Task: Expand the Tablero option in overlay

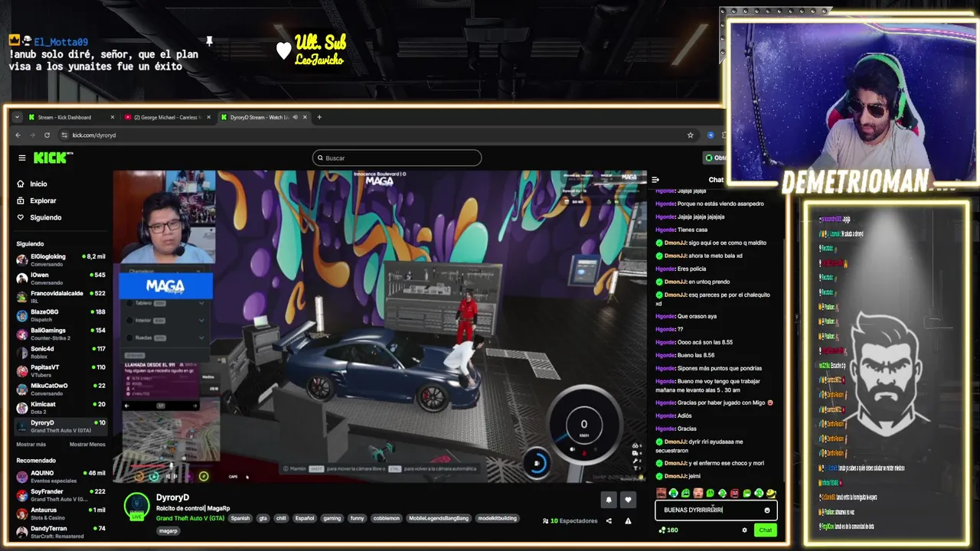Action: coord(168,303)
